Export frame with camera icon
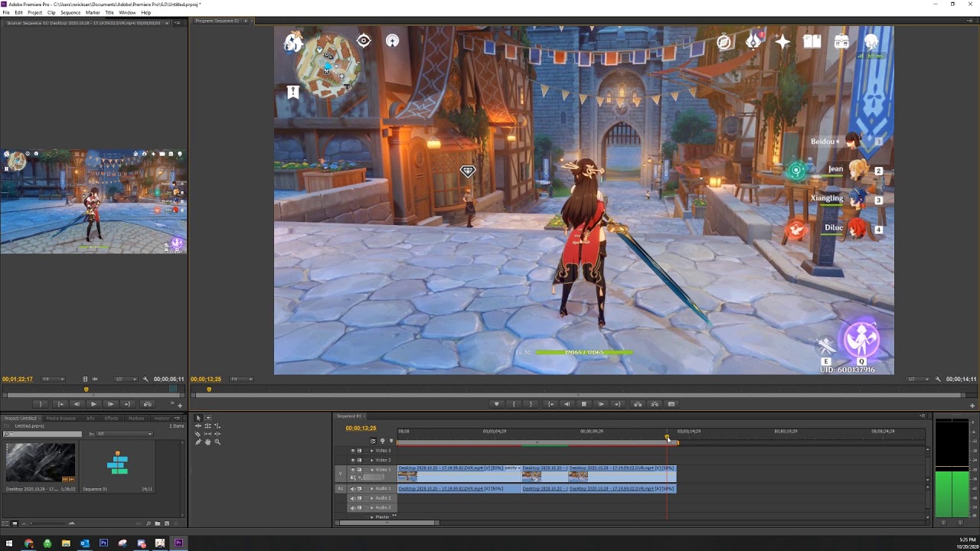This screenshot has height=551, width=980. 671,404
